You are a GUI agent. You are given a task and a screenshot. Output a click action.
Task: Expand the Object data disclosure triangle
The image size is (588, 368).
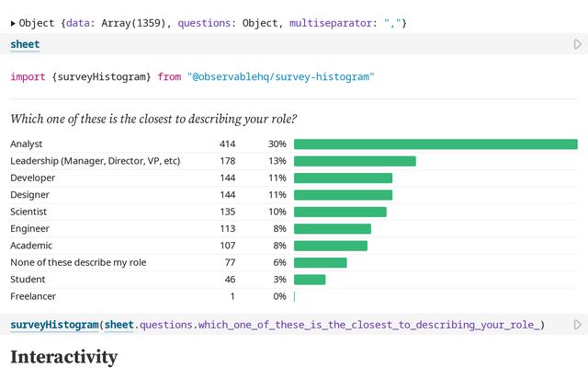click(x=13, y=22)
